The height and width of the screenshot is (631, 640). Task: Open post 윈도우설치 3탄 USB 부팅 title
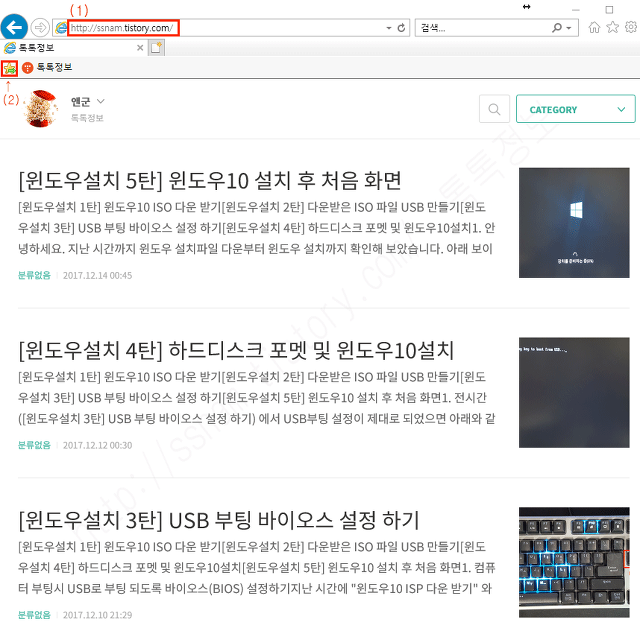(219, 520)
